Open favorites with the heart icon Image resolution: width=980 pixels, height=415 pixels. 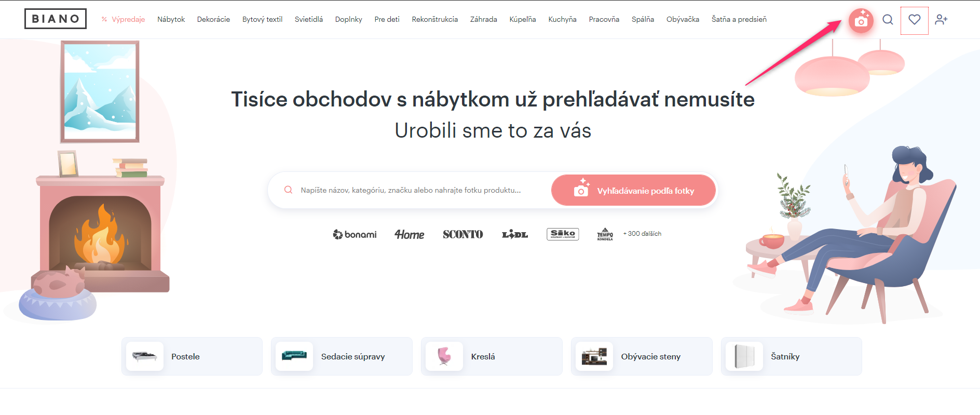[x=914, y=20]
